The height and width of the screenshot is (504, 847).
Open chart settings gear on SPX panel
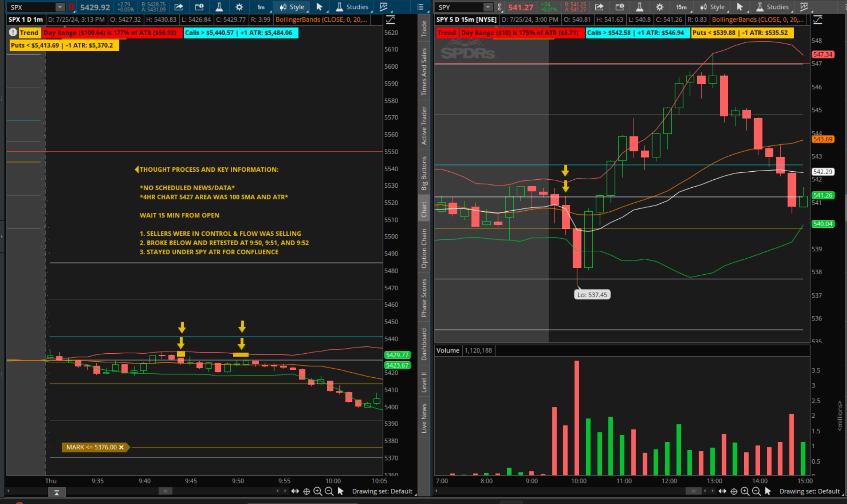(239, 7)
